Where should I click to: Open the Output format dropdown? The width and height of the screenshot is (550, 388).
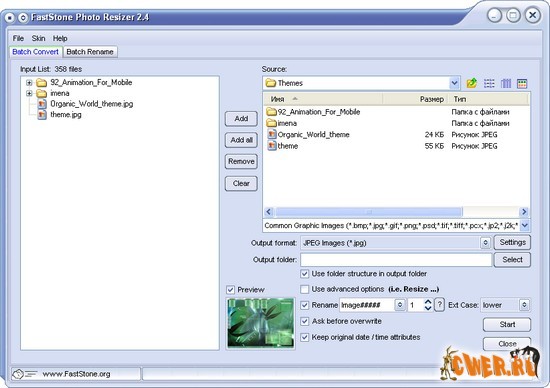click(x=485, y=242)
